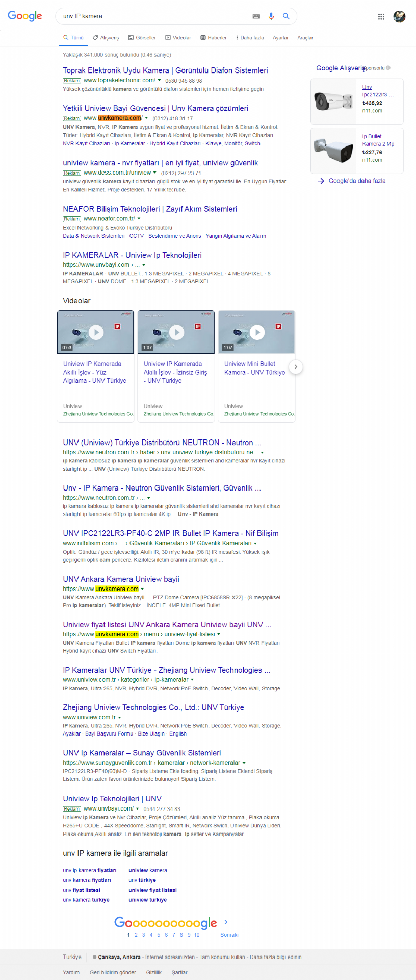Open the Google apps grid

point(381,17)
